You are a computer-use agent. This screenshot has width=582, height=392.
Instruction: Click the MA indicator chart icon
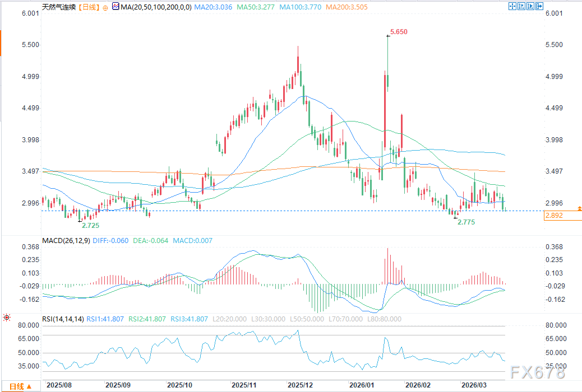pyautogui.click(x=116, y=7)
